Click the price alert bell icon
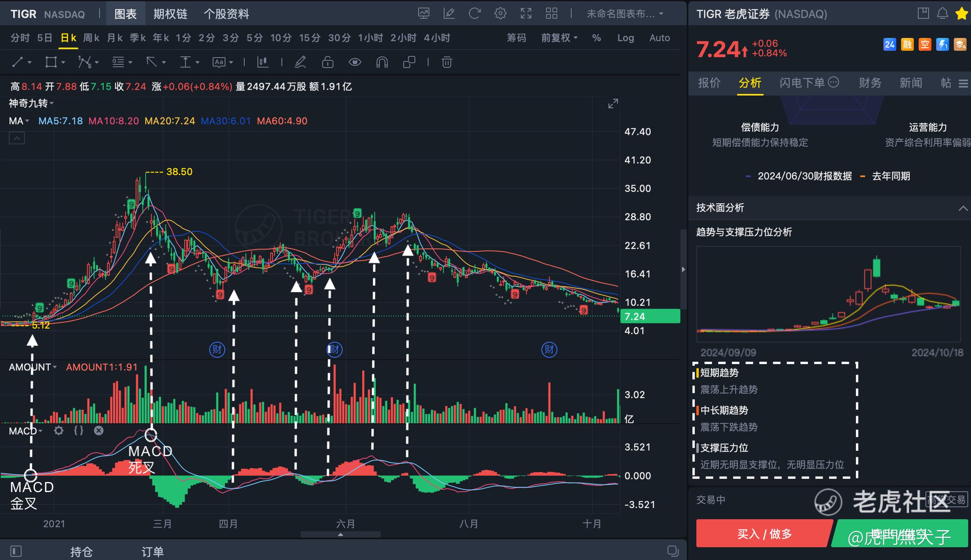Image resolution: width=971 pixels, height=560 pixels. click(942, 14)
